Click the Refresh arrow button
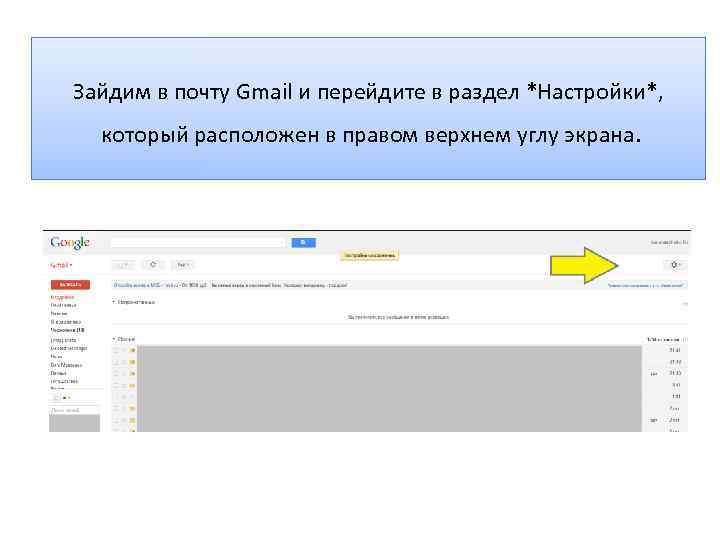Viewport: 720px width, 540px height. [x=153, y=265]
